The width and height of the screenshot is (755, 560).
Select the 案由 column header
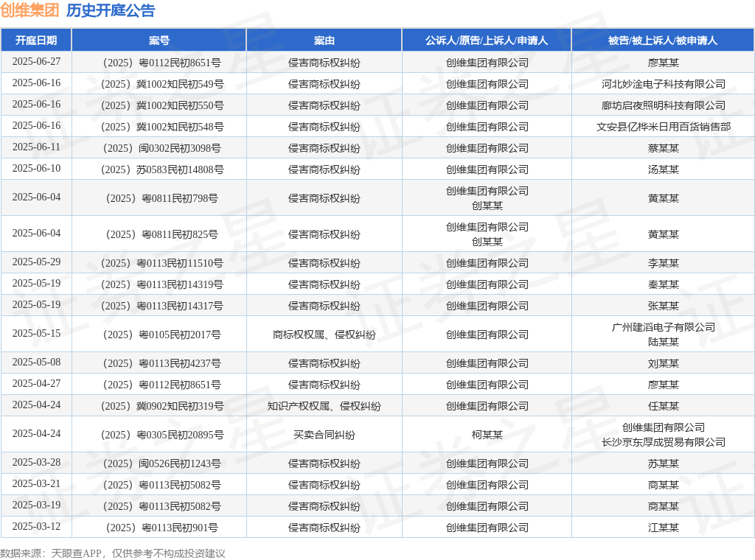(324, 41)
